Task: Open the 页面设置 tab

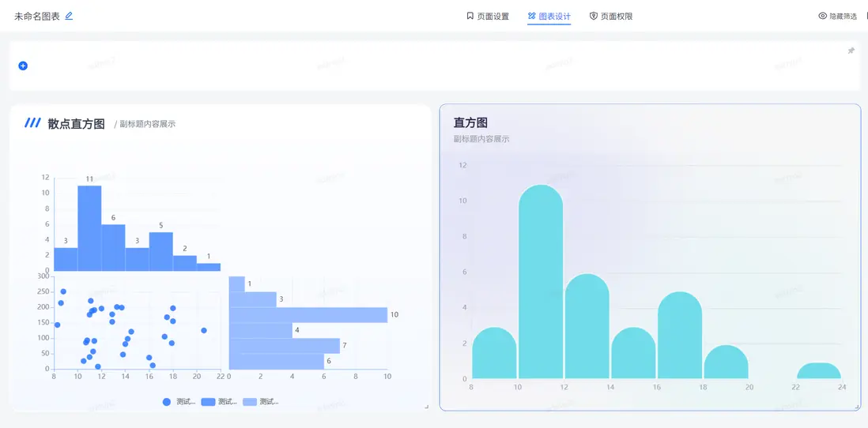Action: tap(488, 16)
